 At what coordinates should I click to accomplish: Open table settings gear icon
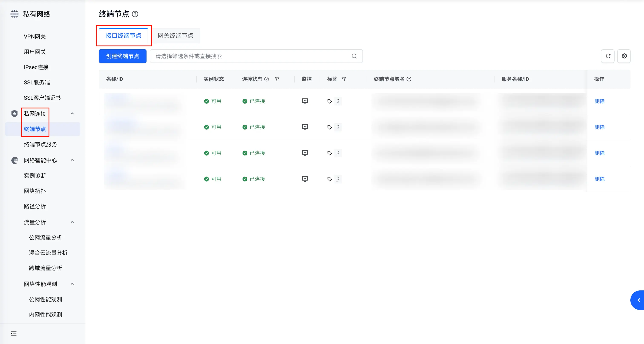coord(624,56)
